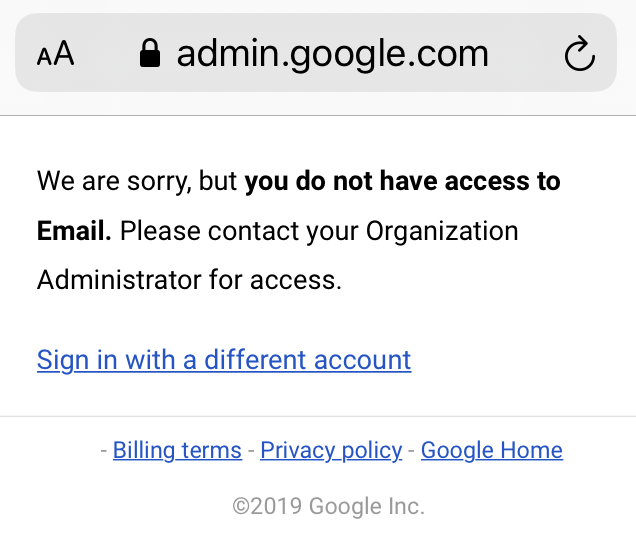
Task: Go to Google Home link
Action: point(492,450)
